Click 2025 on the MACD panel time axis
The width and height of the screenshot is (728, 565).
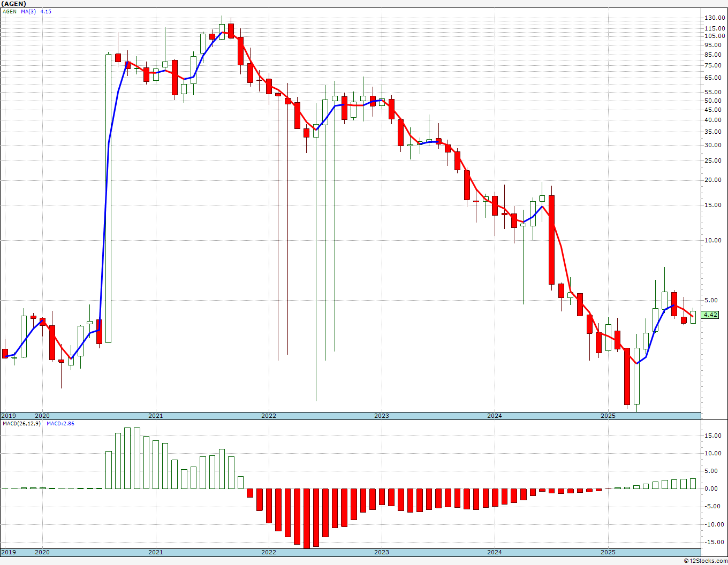(x=608, y=552)
